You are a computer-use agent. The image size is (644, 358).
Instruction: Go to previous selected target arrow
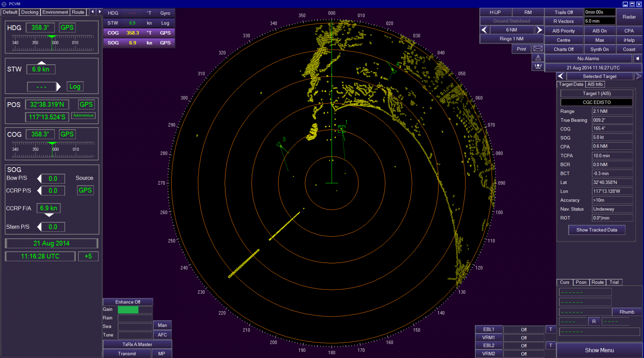(561, 76)
